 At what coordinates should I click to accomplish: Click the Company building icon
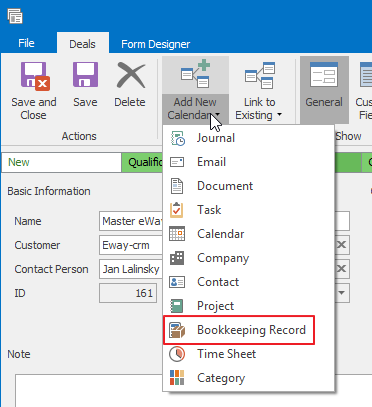177,258
